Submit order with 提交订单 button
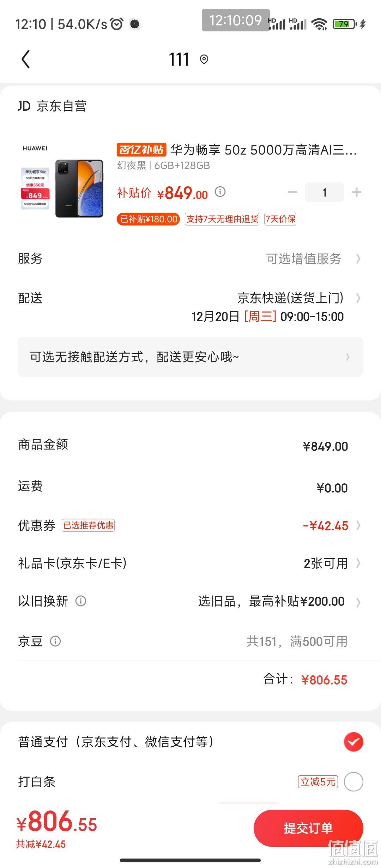 tap(308, 828)
